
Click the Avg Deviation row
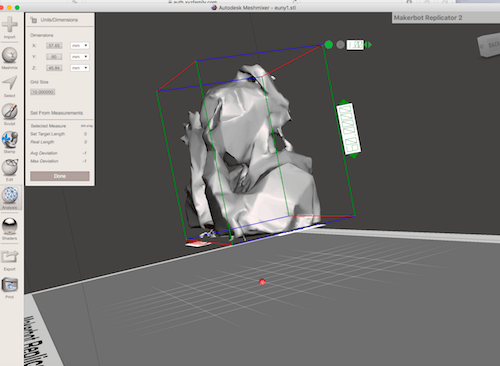coord(59,153)
